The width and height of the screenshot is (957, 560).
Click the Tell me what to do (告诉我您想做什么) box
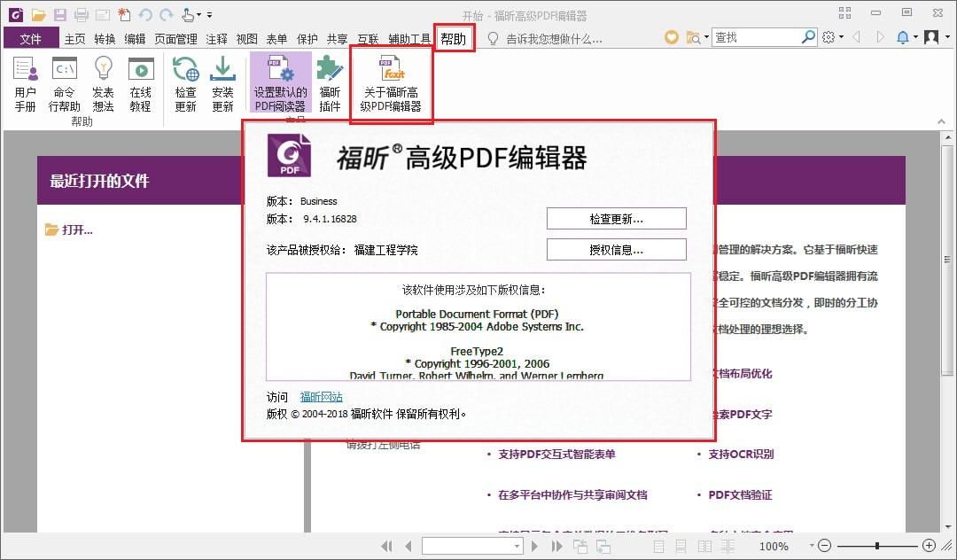tap(554, 39)
